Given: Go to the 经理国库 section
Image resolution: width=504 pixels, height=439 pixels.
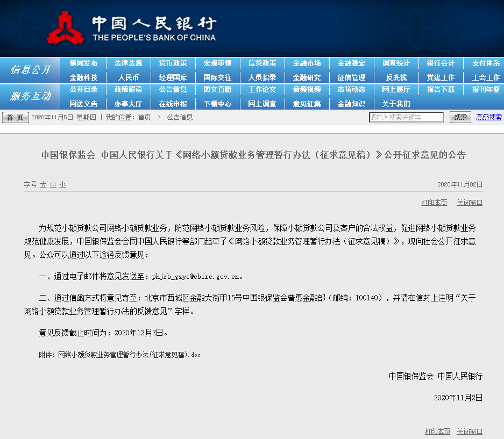Looking at the screenshot, I should pos(173,77).
